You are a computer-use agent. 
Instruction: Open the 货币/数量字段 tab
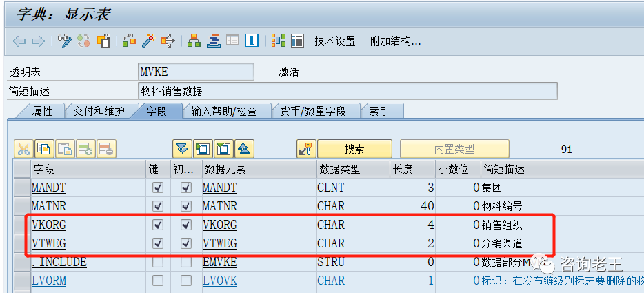(317, 111)
